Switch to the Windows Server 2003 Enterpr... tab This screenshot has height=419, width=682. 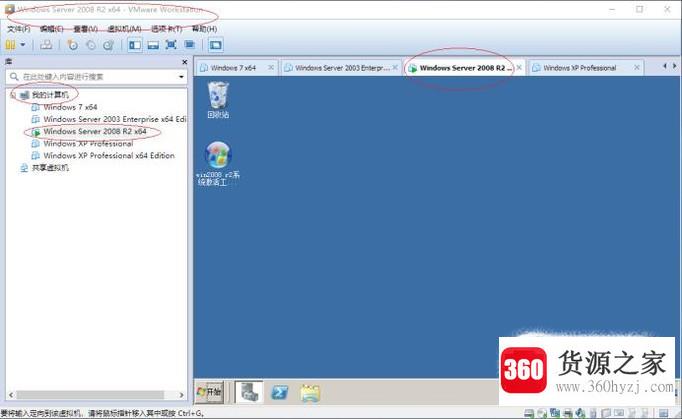coord(341,68)
